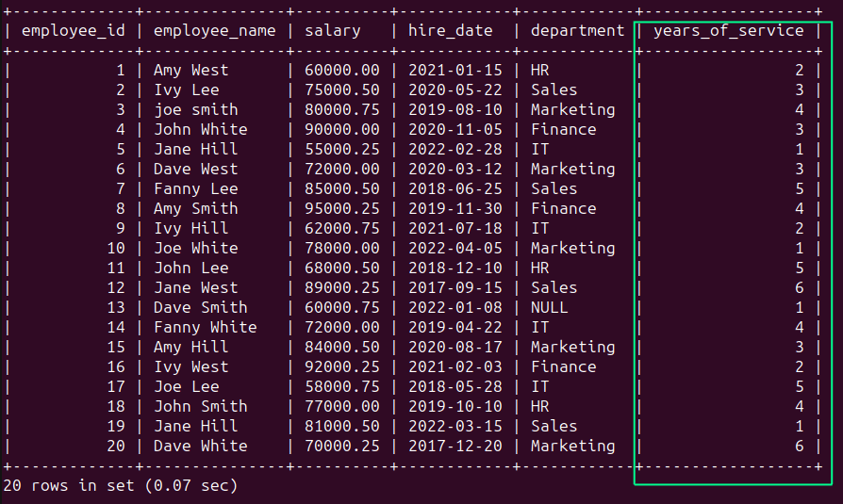Click the salary 55000.25

point(341,149)
